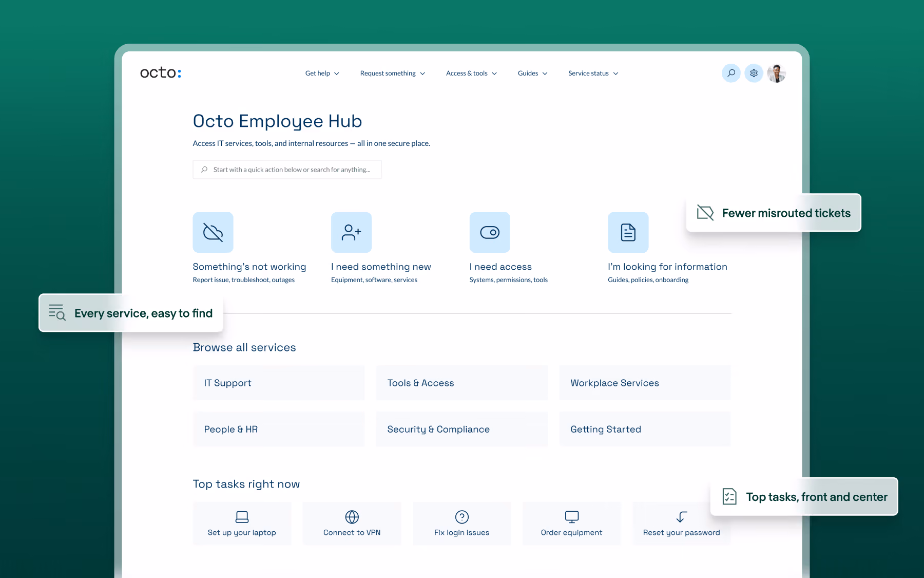Click the toggle-switch icon for access
Screen dimensions: 924x578
click(x=490, y=232)
